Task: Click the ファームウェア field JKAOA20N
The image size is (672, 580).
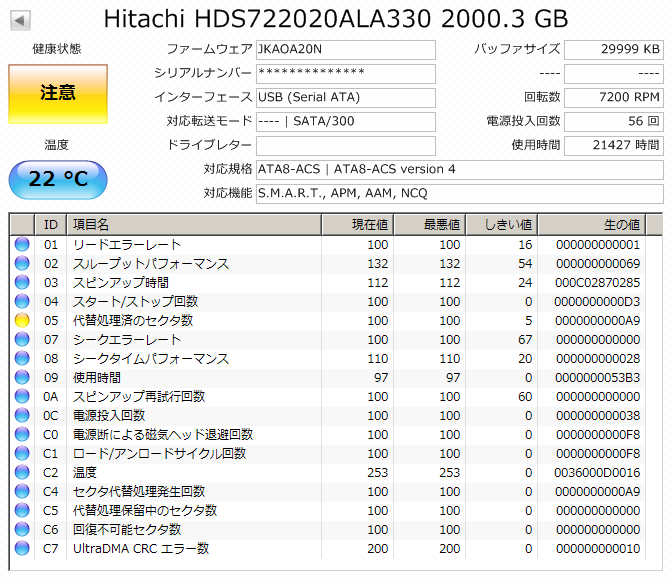Action: [346, 50]
